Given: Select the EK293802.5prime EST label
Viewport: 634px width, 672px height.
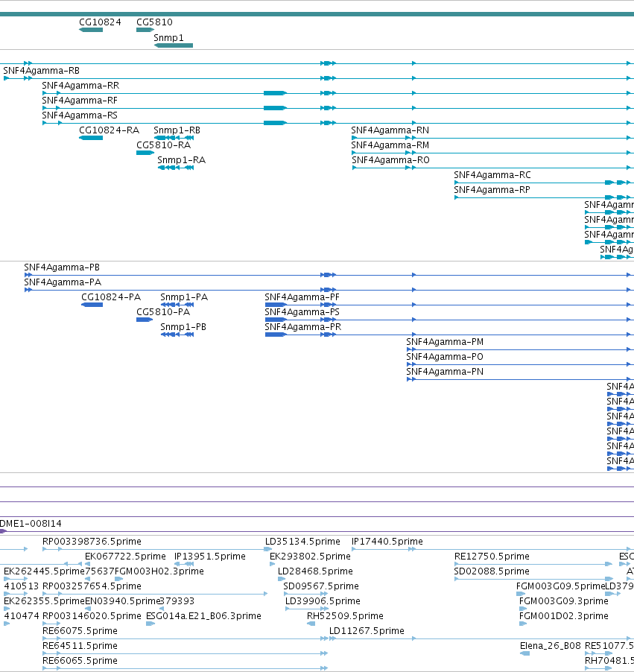Looking at the screenshot, I should coord(310,557).
